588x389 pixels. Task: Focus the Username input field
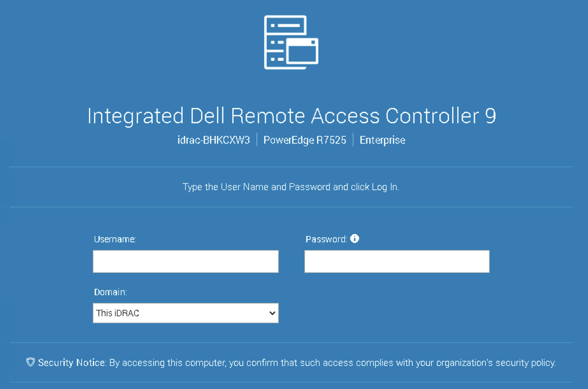(x=186, y=261)
